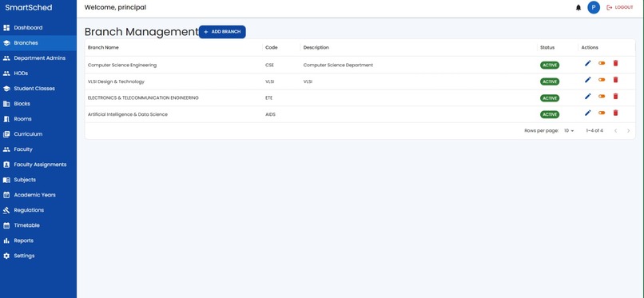
Task: Delete the ETE branch row
Action: tap(615, 96)
